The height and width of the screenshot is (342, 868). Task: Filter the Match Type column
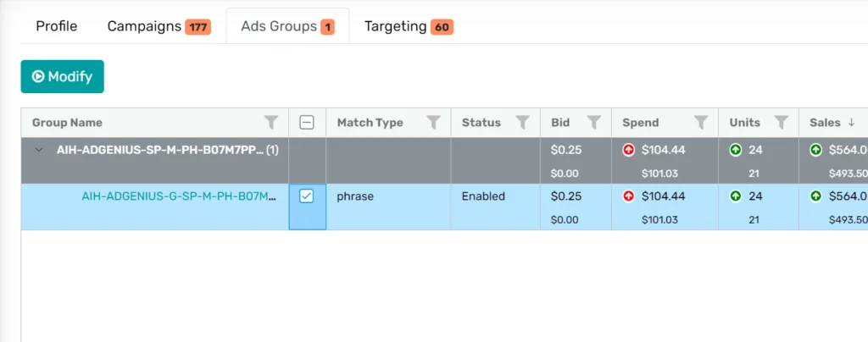(x=433, y=122)
